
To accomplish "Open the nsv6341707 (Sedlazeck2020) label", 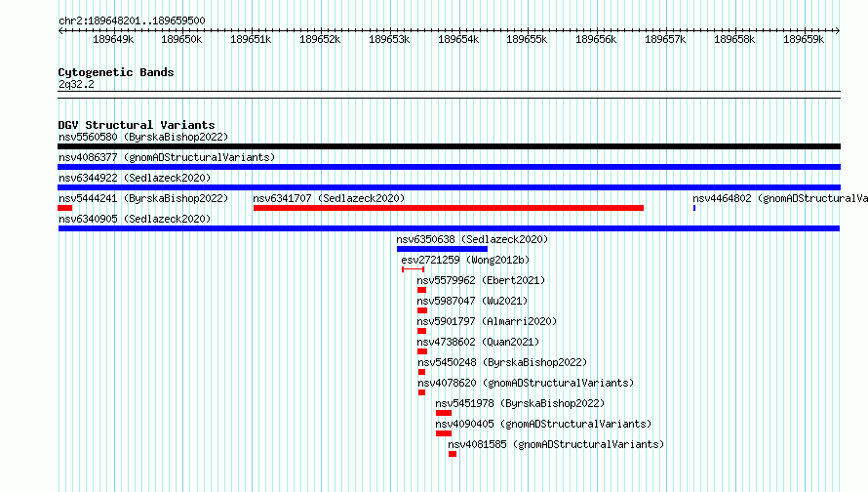I will coord(329,198).
